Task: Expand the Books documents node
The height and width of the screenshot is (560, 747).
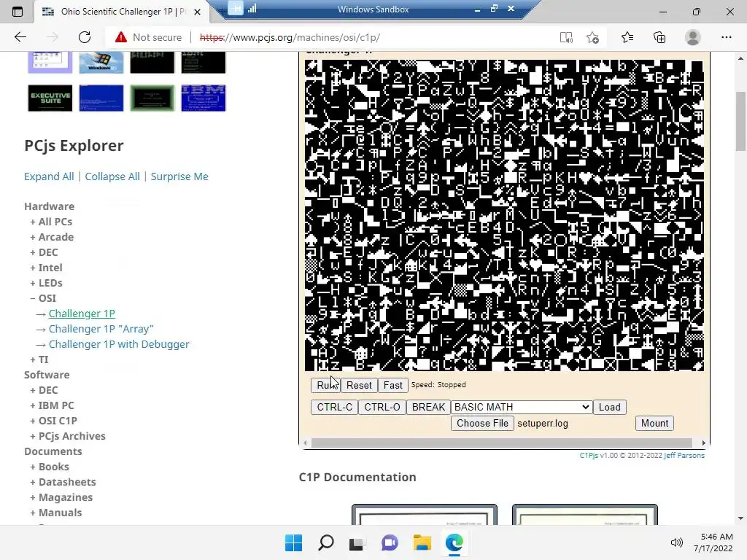Action: [50, 467]
